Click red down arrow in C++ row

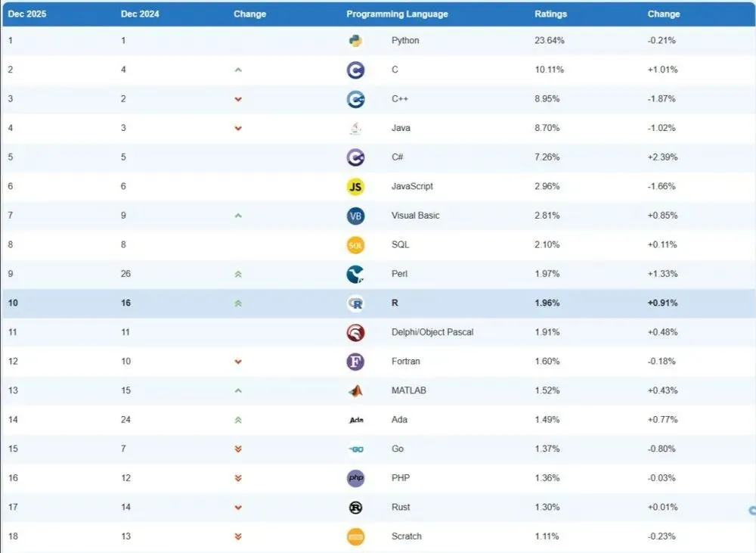tap(237, 99)
